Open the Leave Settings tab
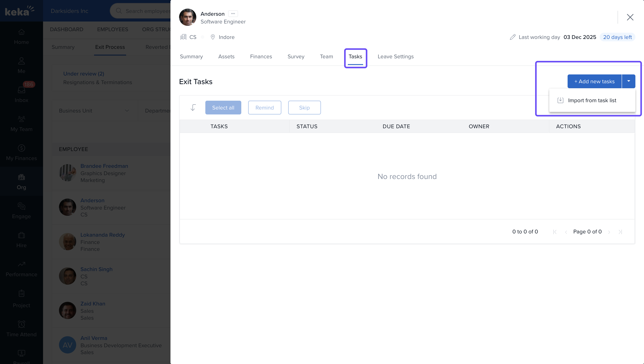The height and width of the screenshot is (364, 644). [x=395, y=57]
